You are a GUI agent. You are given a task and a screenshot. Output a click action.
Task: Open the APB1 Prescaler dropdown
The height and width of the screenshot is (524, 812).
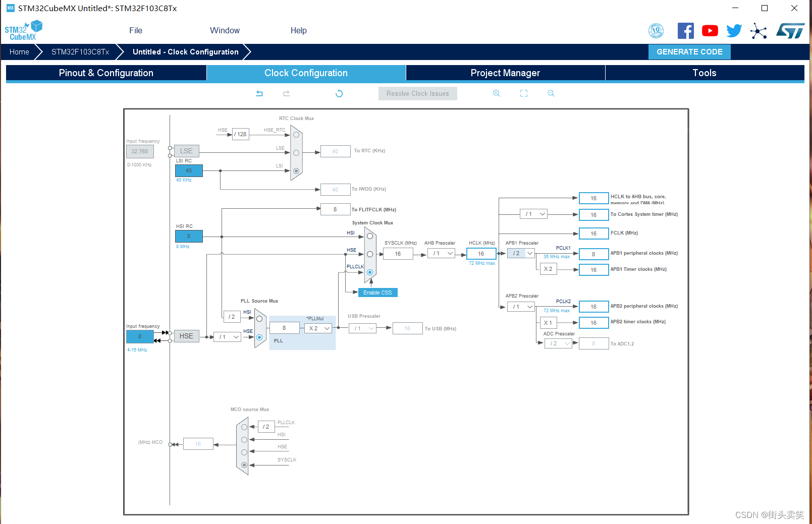[521, 254]
